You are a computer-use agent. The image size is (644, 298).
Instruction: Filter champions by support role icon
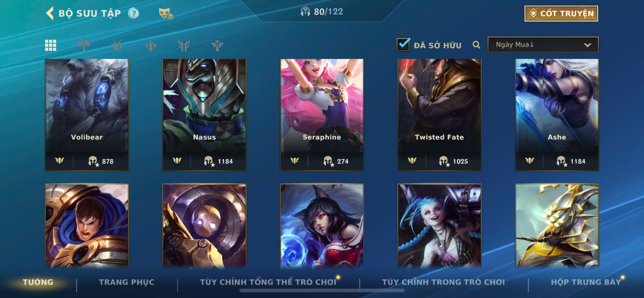(x=217, y=45)
